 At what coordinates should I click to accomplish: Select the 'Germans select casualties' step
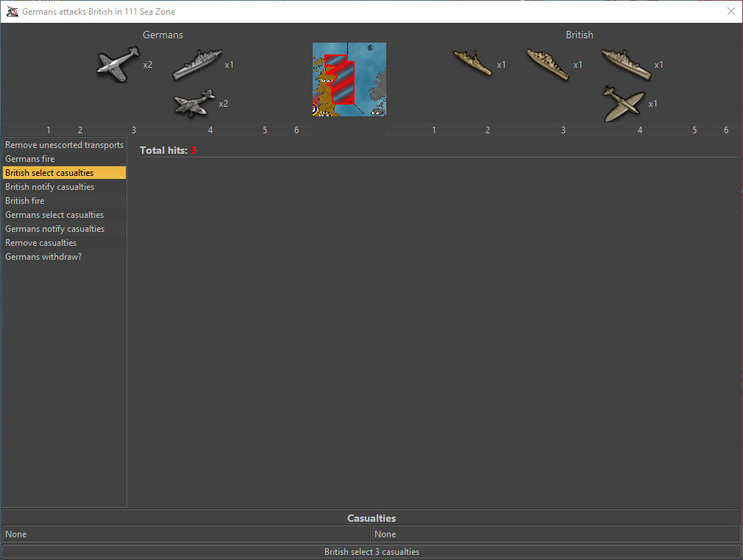pos(54,215)
